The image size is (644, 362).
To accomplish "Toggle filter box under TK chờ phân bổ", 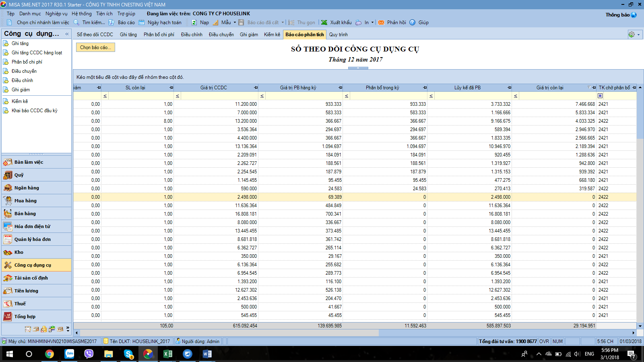I will point(600,96).
